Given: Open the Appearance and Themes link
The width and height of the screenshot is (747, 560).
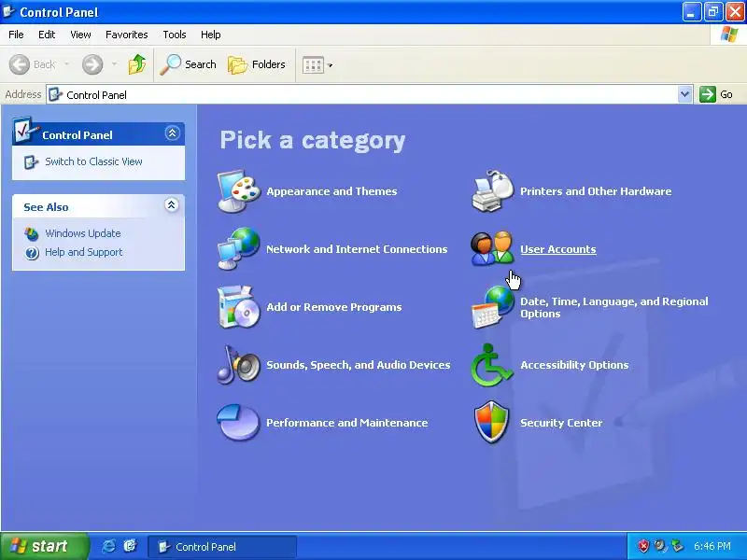Looking at the screenshot, I should pos(331,191).
